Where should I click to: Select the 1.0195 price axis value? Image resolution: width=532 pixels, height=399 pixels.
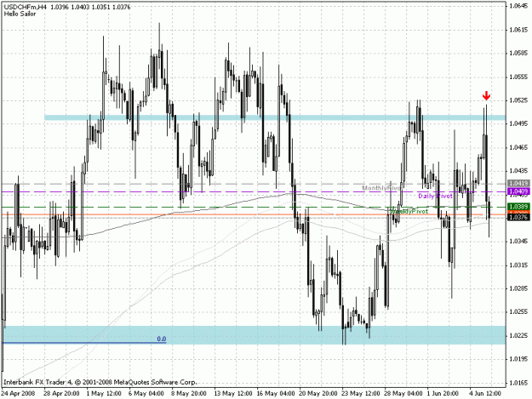pyautogui.click(x=518, y=359)
